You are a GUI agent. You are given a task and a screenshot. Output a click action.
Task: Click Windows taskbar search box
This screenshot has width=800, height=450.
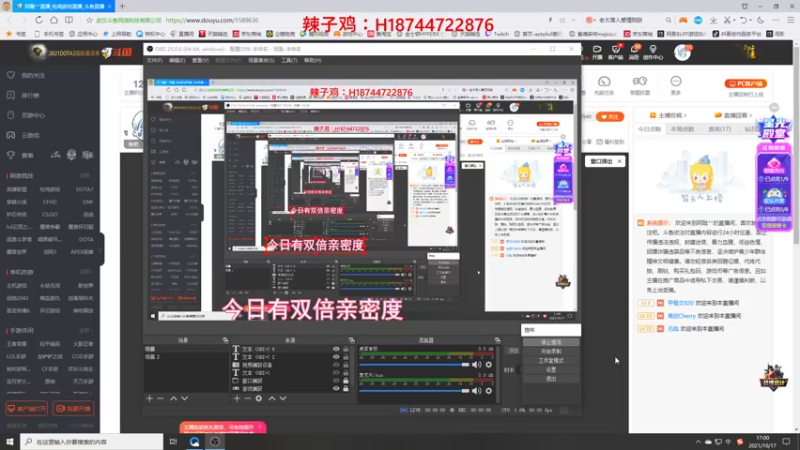point(92,442)
